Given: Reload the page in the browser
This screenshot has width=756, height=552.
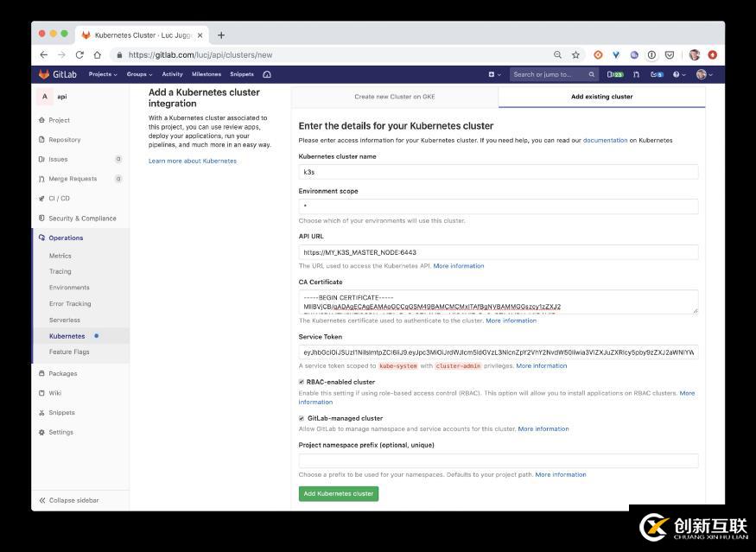Looking at the screenshot, I should 79,54.
